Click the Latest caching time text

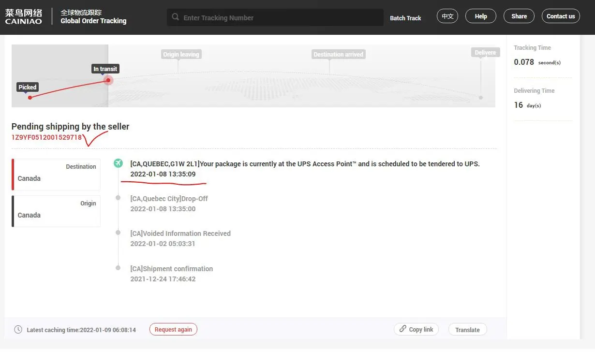[81, 330]
